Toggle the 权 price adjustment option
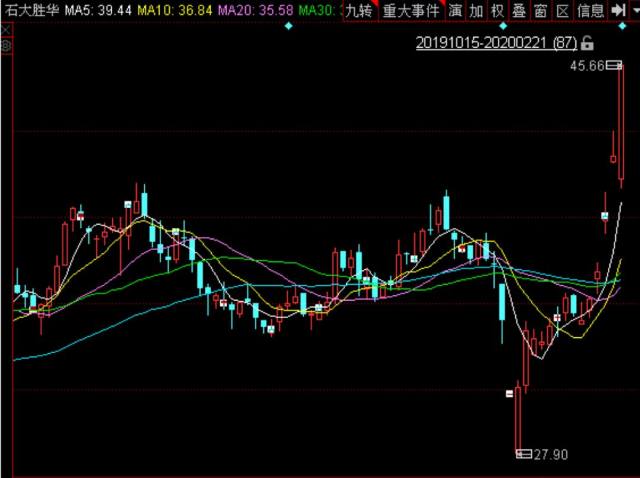640x478 pixels. tap(497, 11)
